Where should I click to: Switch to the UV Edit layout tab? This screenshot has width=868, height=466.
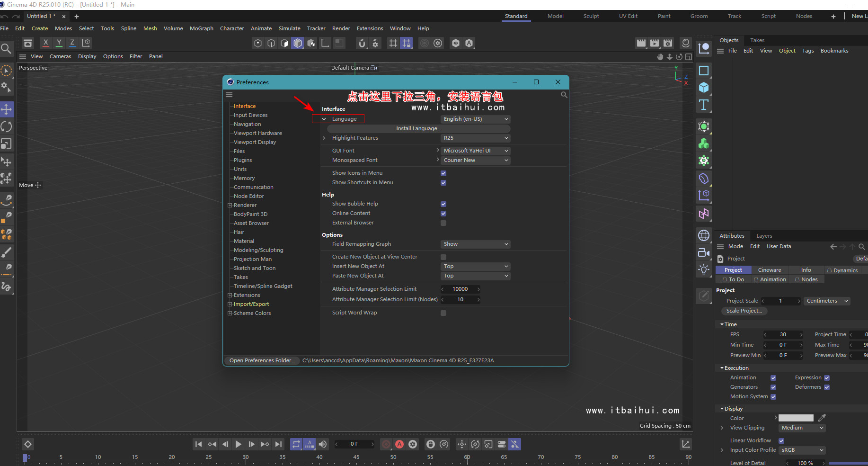pos(628,16)
